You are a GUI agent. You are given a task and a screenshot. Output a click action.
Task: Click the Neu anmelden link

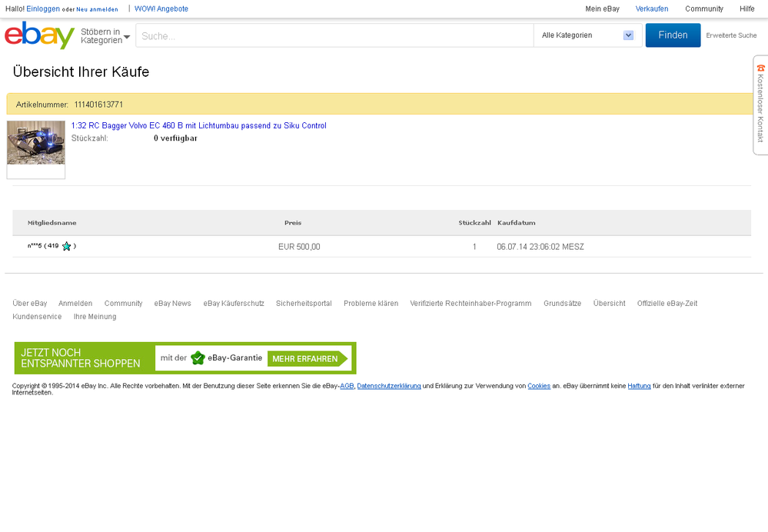coord(97,9)
